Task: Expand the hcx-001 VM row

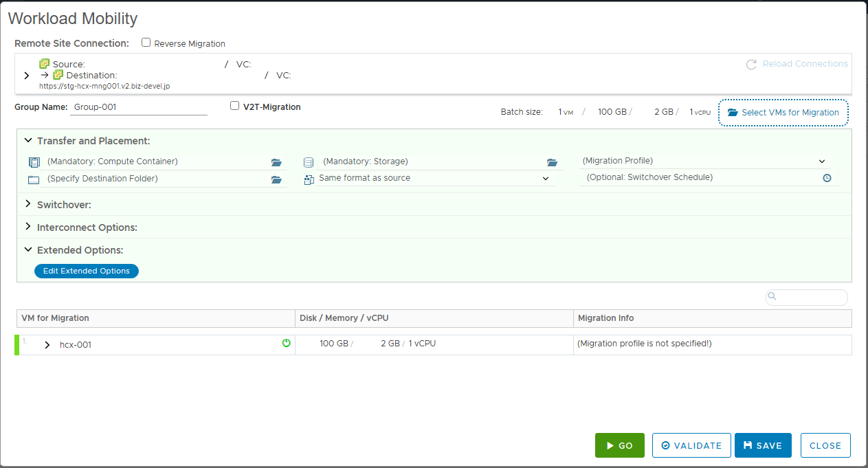Action: coord(47,345)
